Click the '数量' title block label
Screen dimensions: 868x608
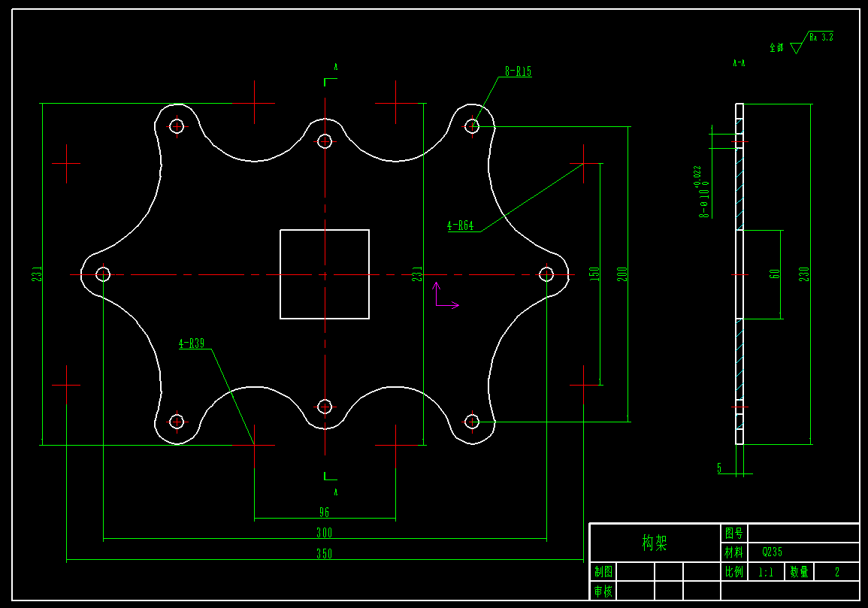tap(800, 571)
